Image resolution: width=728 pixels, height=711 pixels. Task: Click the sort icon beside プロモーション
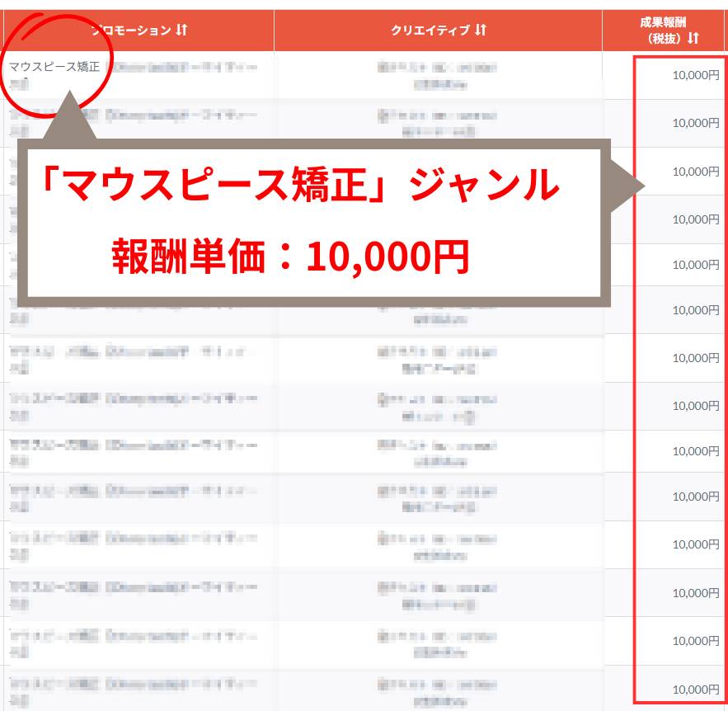[x=182, y=31]
